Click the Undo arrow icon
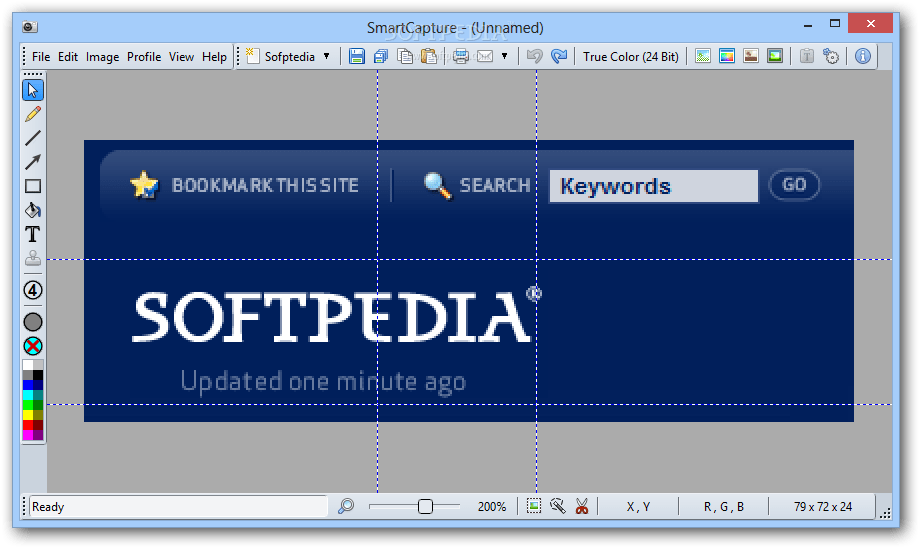The width and height of the screenshot is (920, 548). (535, 56)
